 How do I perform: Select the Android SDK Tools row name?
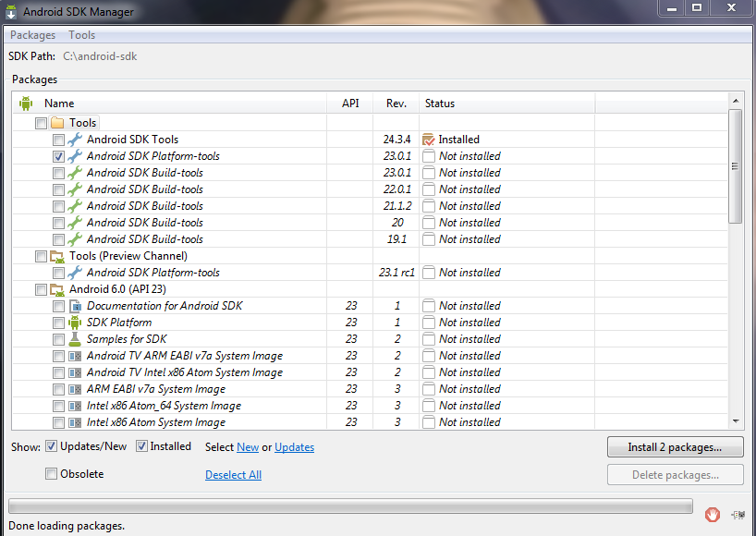132,140
